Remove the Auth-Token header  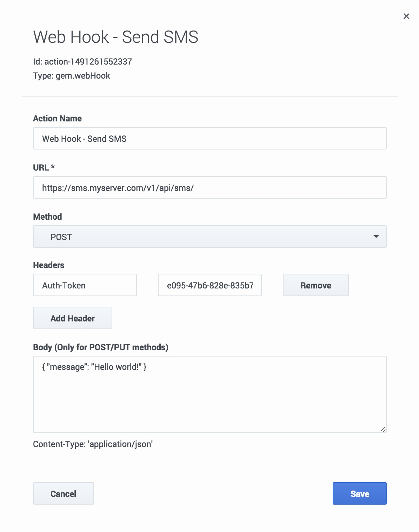tap(315, 285)
